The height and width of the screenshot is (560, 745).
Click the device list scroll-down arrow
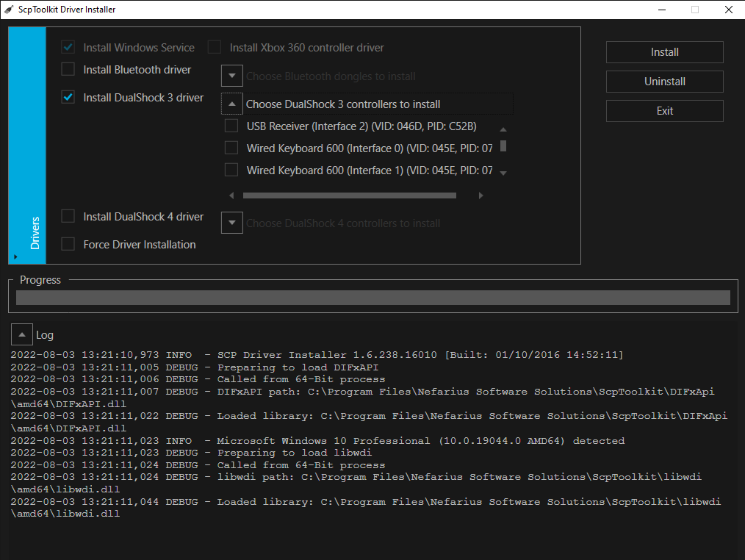[503, 173]
